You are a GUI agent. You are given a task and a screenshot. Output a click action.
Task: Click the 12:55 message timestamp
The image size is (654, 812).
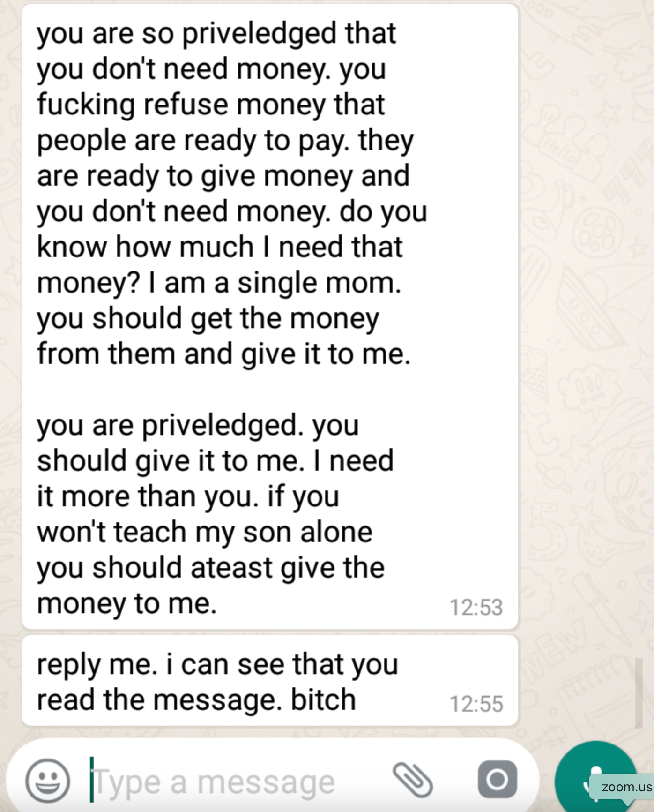(476, 704)
